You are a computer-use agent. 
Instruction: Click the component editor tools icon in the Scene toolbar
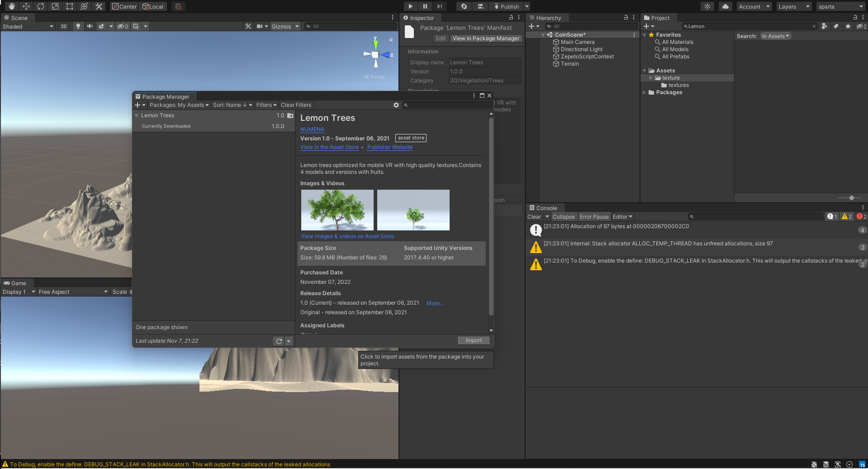(248, 26)
